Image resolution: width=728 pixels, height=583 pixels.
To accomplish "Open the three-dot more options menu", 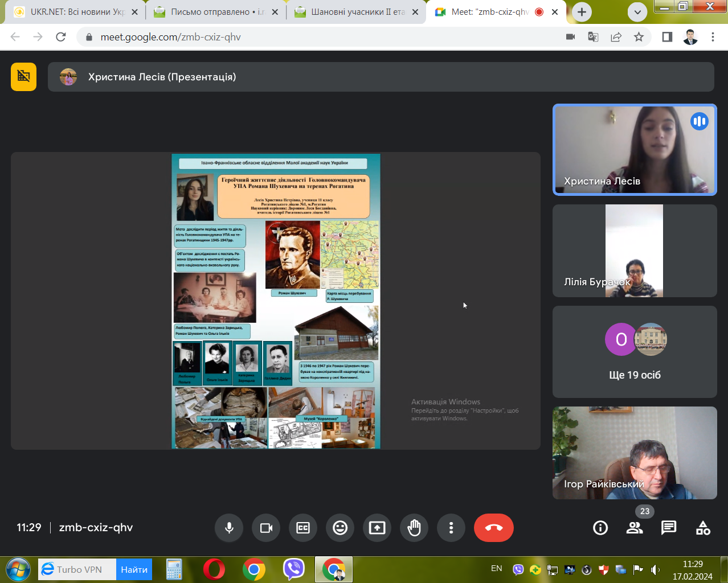I will (451, 528).
